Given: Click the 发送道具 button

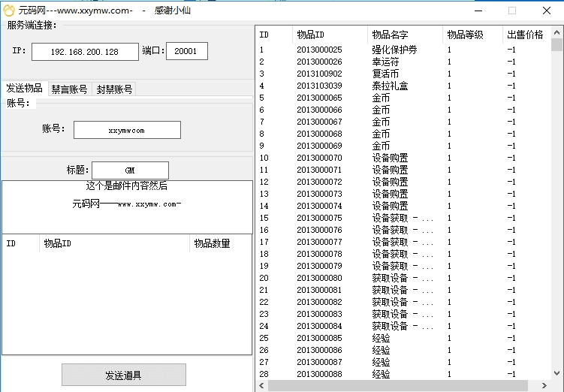Looking at the screenshot, I should tap(124, 375).
